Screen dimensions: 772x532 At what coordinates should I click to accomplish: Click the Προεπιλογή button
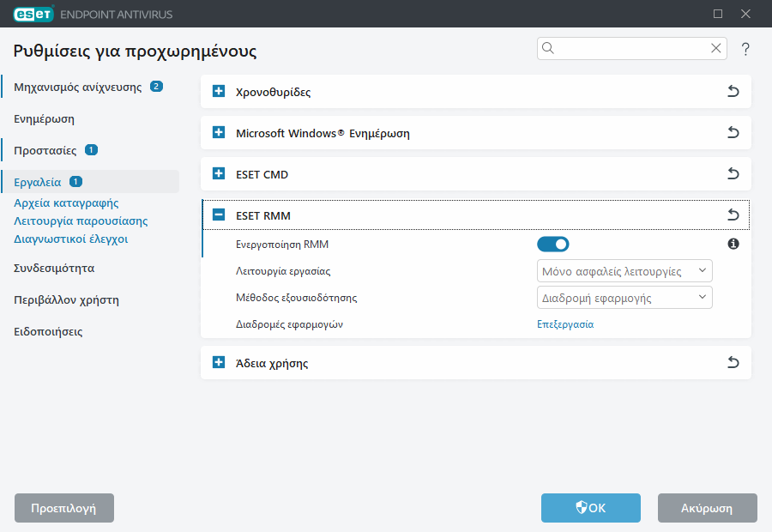click(x=64, y=508)
